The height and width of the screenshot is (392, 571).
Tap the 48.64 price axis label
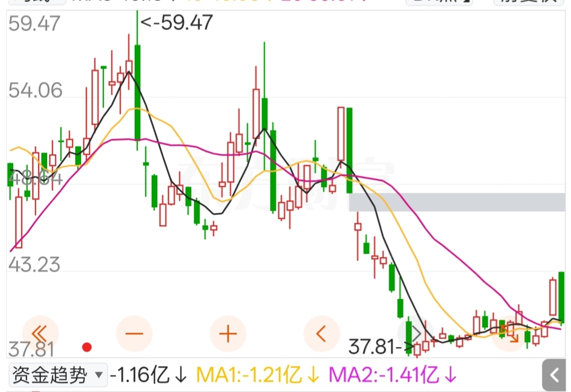pos(36,179)
